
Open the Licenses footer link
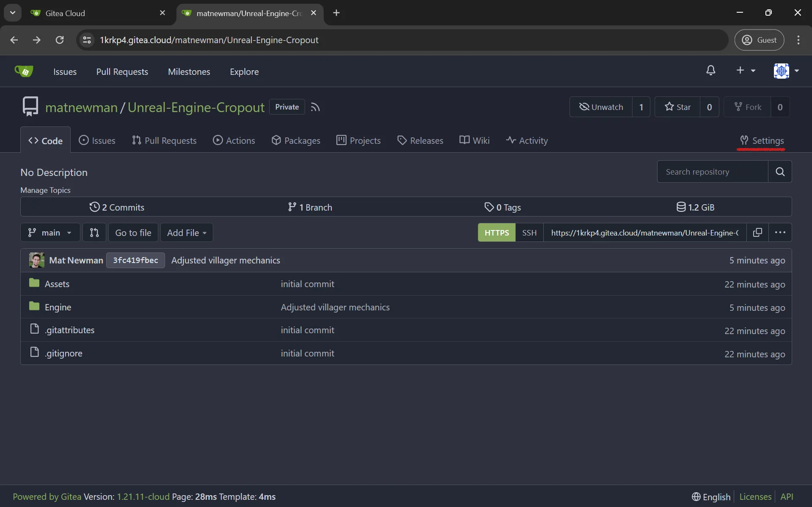click(755, 497)
